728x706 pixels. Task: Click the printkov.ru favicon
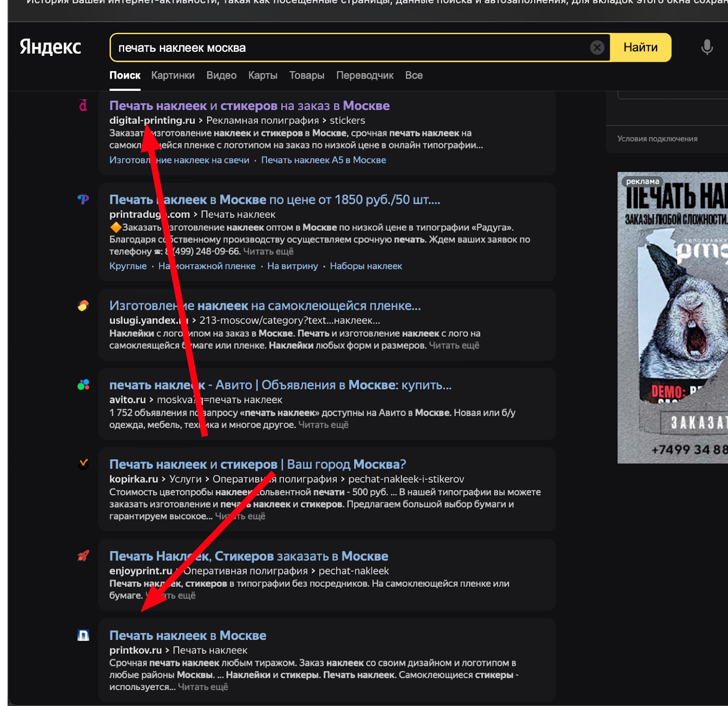pos(83,635)
